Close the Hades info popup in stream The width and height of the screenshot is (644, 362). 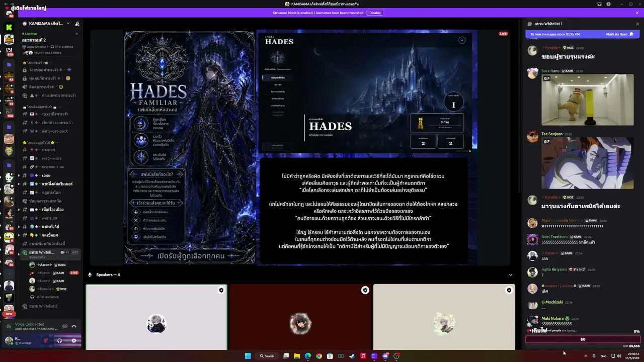462,40
